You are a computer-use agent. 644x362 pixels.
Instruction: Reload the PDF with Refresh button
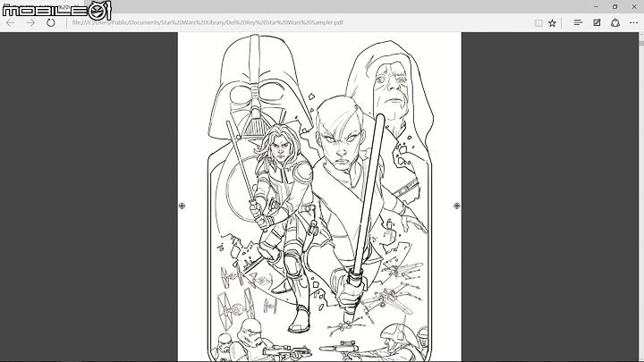(50, 23)
